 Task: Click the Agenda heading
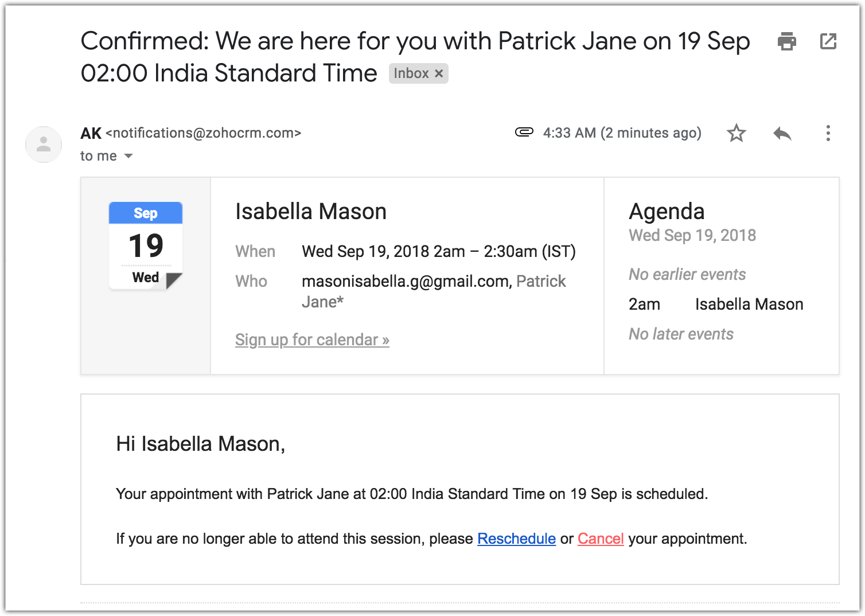click(666, 212)
